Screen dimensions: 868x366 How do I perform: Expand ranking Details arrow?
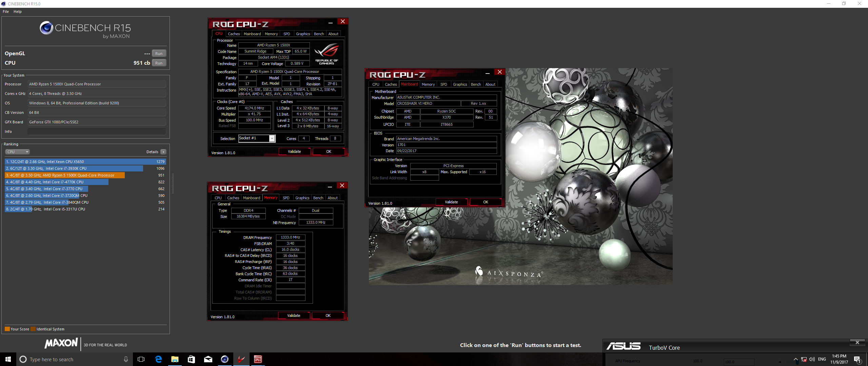click(x=163, y=152)
